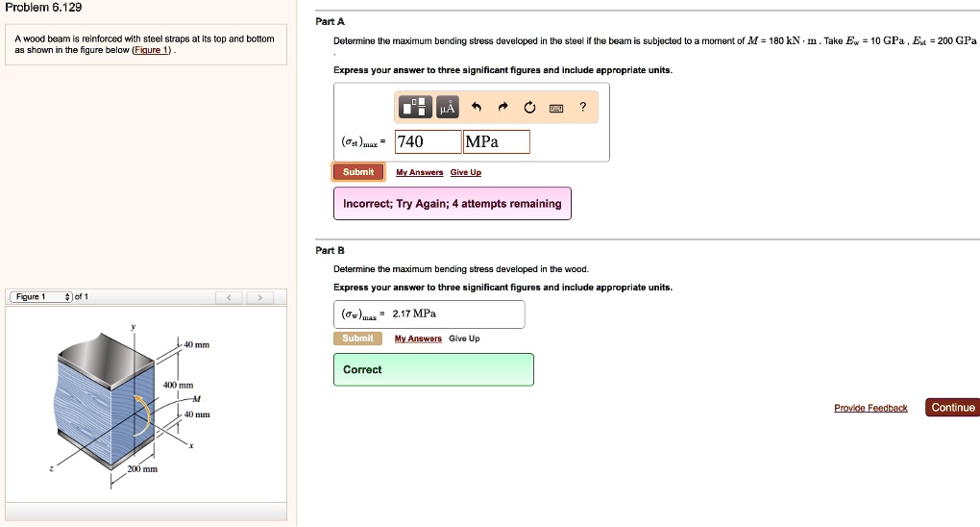Image resolution: width=980 pixels, height=527 pixels.
Task: Open the Figure 1 selector dropdown
Action: click(x=41, y=296)
